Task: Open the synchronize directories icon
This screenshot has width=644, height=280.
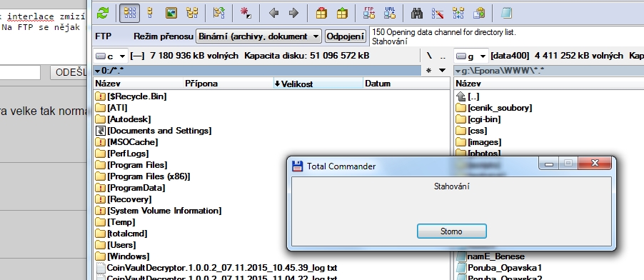Action: pos(458,14)
